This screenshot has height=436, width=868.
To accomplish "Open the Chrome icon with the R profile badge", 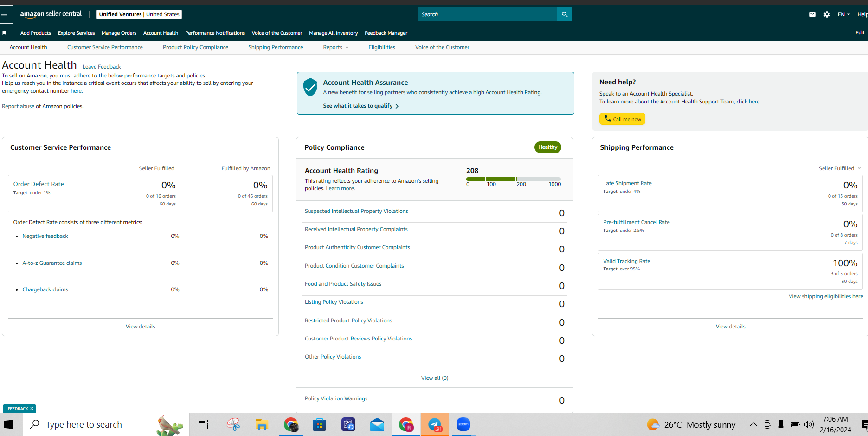I will click(406, 424).
